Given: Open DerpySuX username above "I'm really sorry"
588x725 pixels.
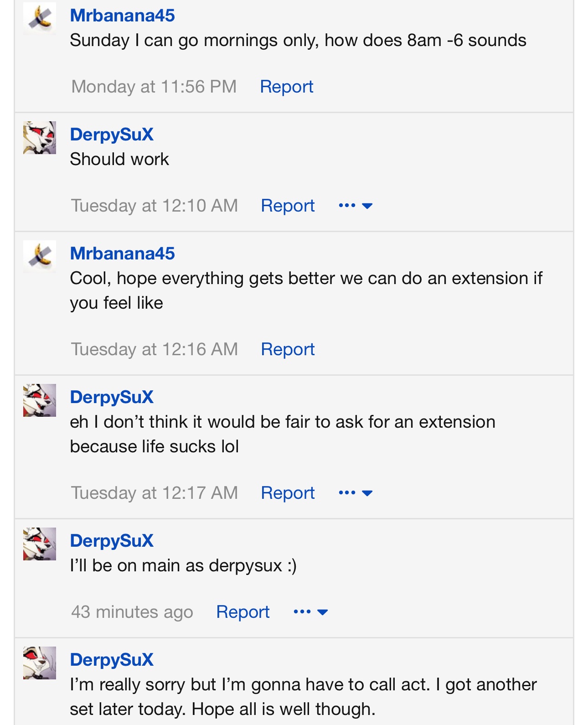Looking at the screenshot, I should pyautogui.click(x=112, y=660).
